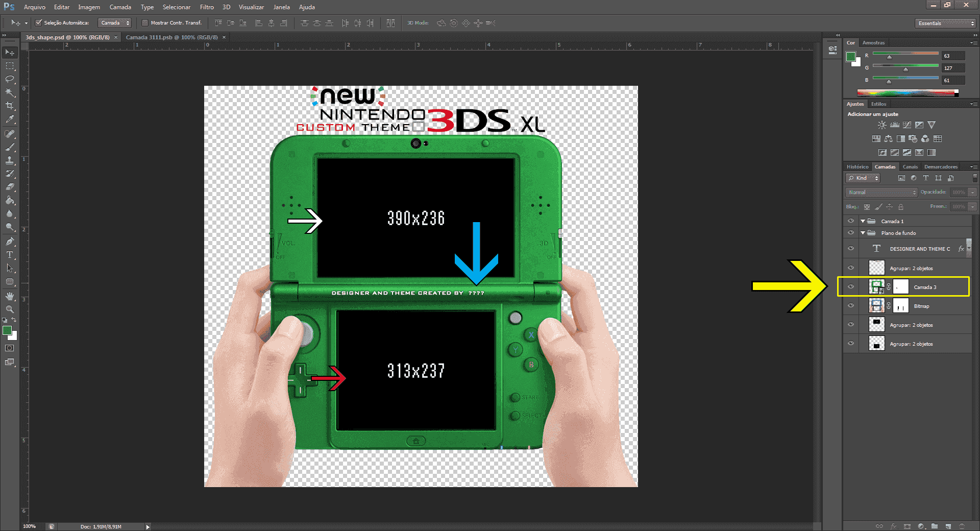Open the Janela menu
The height and width of the screenshot is (531, 980).
point(281,7)
